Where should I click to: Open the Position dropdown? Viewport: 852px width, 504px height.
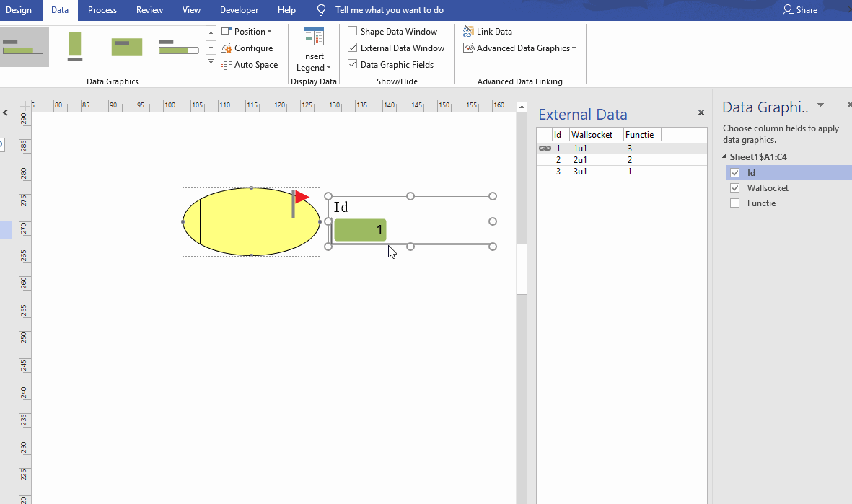(247, 32)
